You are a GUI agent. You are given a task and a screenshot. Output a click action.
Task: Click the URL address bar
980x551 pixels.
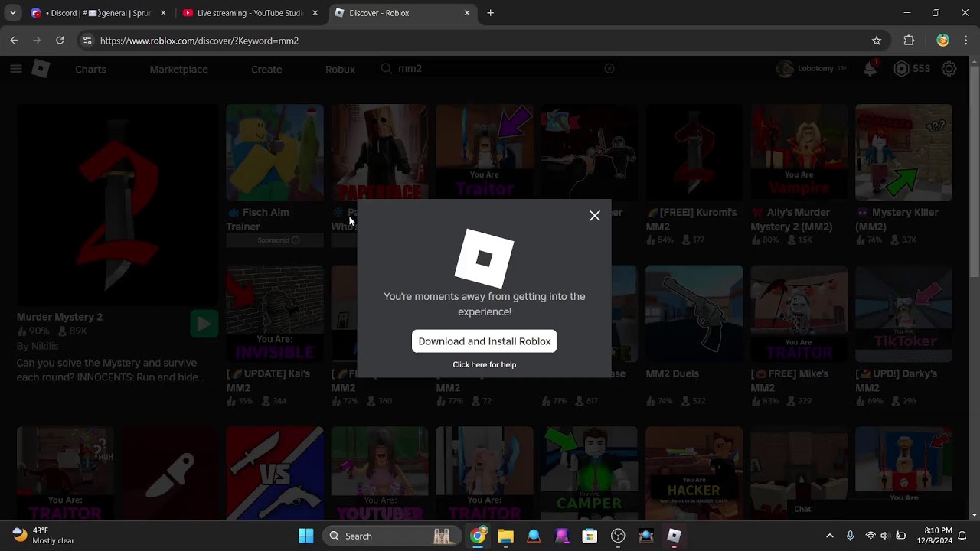pyautogui.click(x=482, y=41)
